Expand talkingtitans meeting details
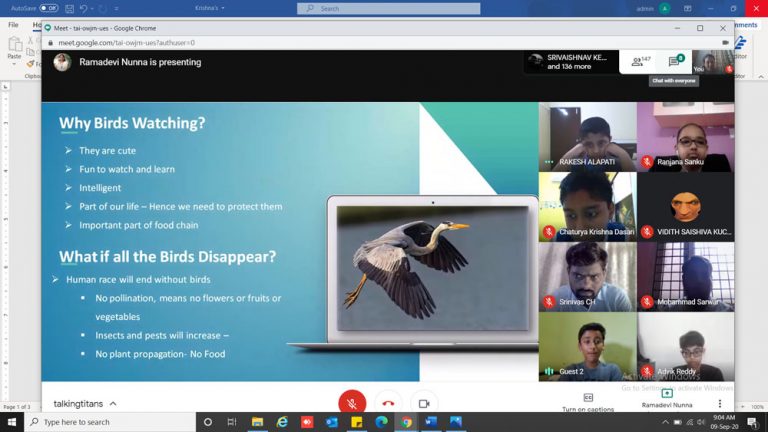The height and width of the screenshot is (432, 768). 86,403
